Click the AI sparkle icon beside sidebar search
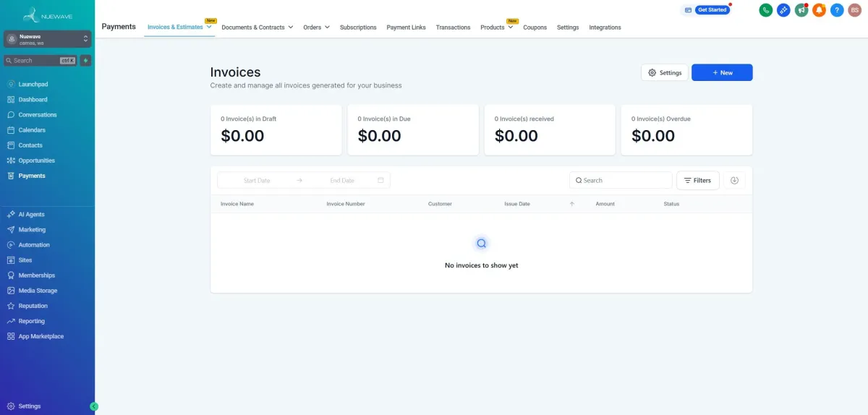 [86, 61]
